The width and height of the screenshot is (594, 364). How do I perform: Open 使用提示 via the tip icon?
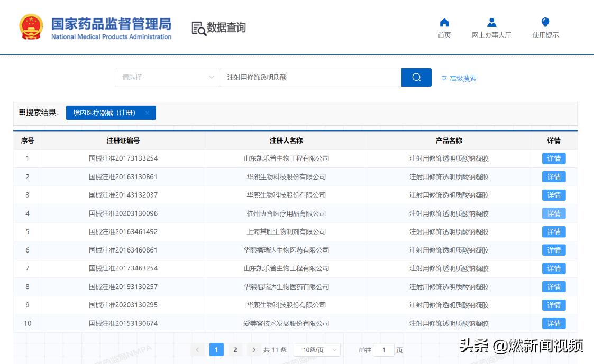tap(545, 23)
